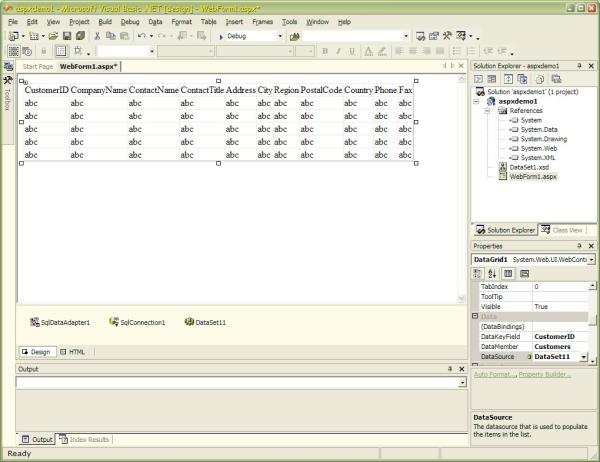Click the Paste toolbar icon
The width and height of the screenshot is (600, 462).
124,36
